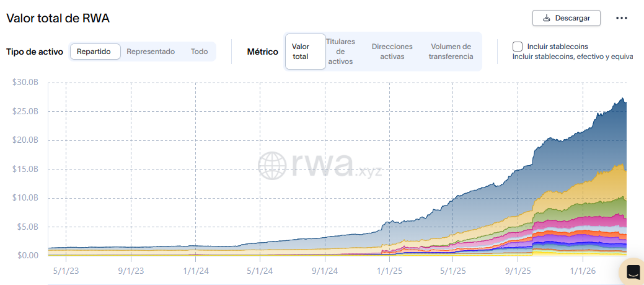Switch metric to Titulares de activos
The height and width of the screenshot is (285, 644).
click(x=340, y=52)
